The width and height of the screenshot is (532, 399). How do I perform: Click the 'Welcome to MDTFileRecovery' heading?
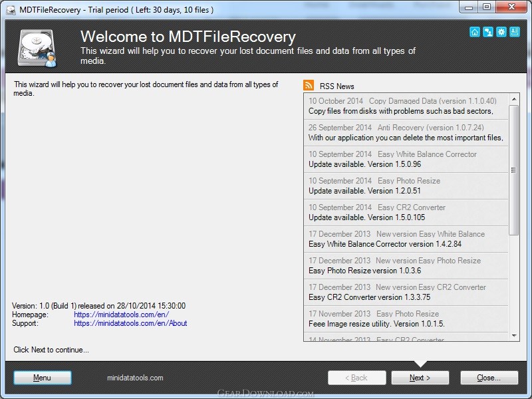[188, 37]
